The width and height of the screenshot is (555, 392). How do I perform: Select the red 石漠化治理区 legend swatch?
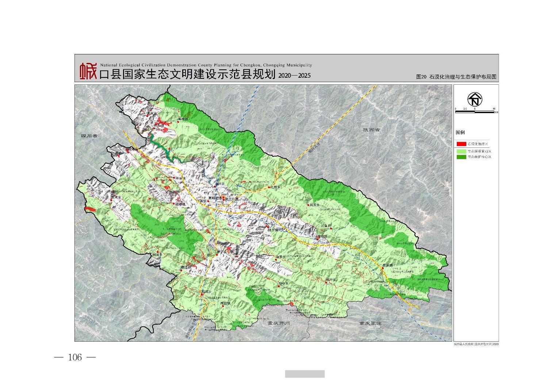[461, 144]
